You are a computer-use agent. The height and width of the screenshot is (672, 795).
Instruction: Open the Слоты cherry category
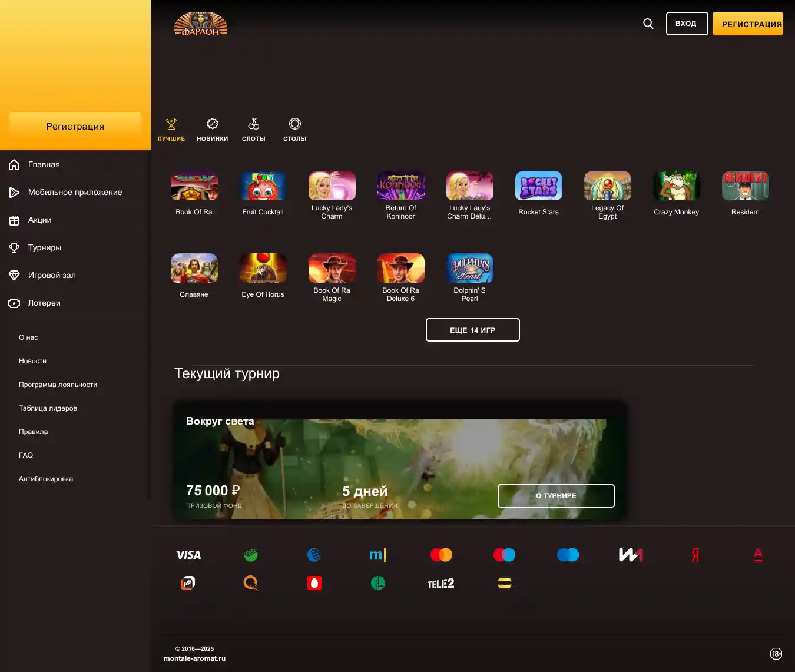point(254,130)
